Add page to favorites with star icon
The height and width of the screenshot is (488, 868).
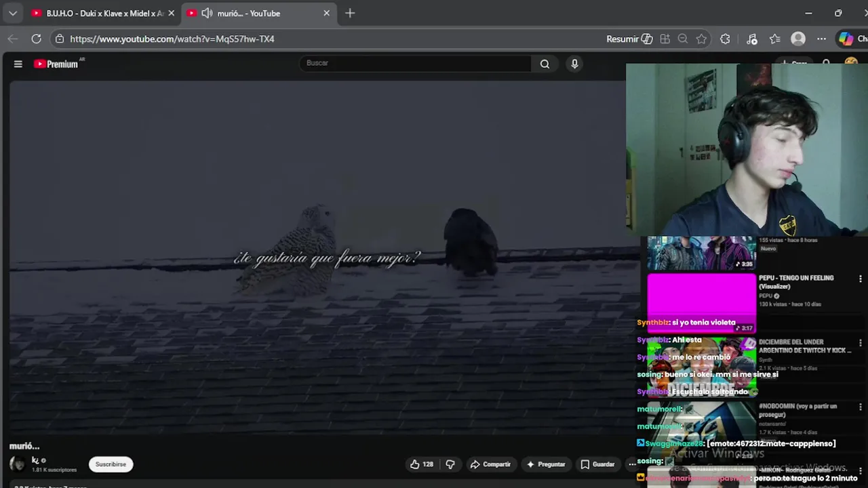[701, 39]
